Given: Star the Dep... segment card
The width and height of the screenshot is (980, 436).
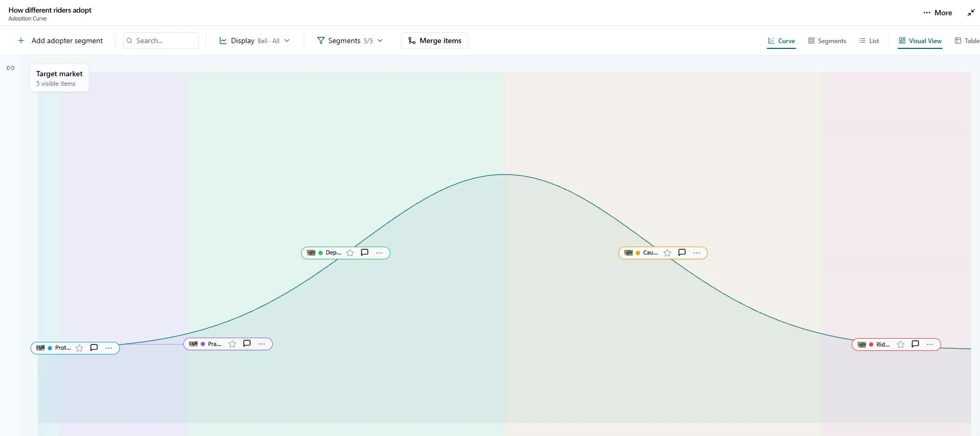Looking at the screenshot, I should click(x=350, y=253).
